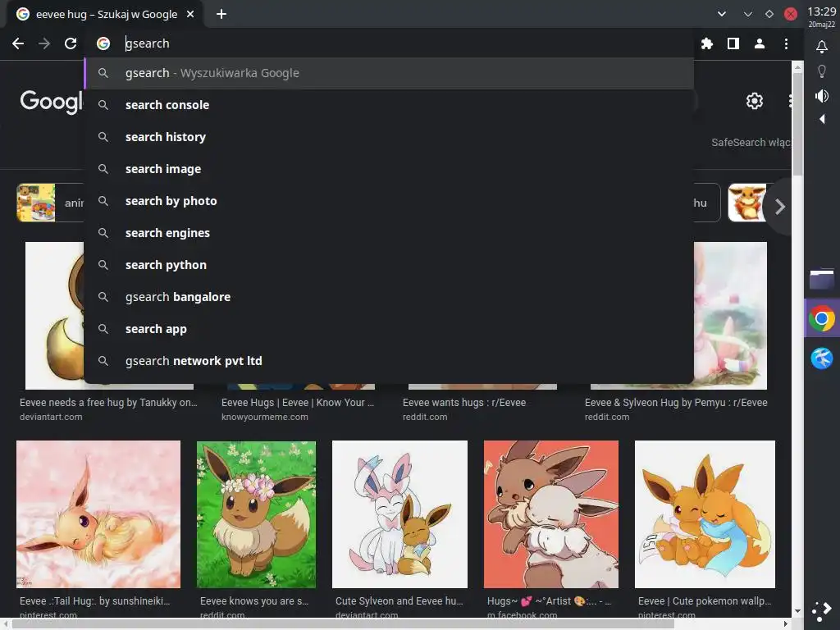Screen dimensions: 840x630
Task: Select 'search by photo' suggestion
Action: 390,201
